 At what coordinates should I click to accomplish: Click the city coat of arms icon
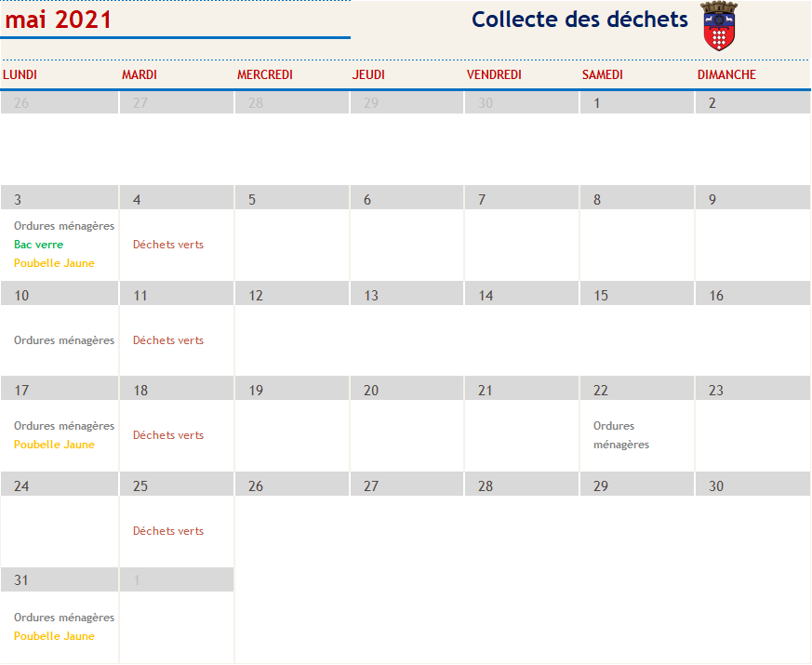(719, 26)
